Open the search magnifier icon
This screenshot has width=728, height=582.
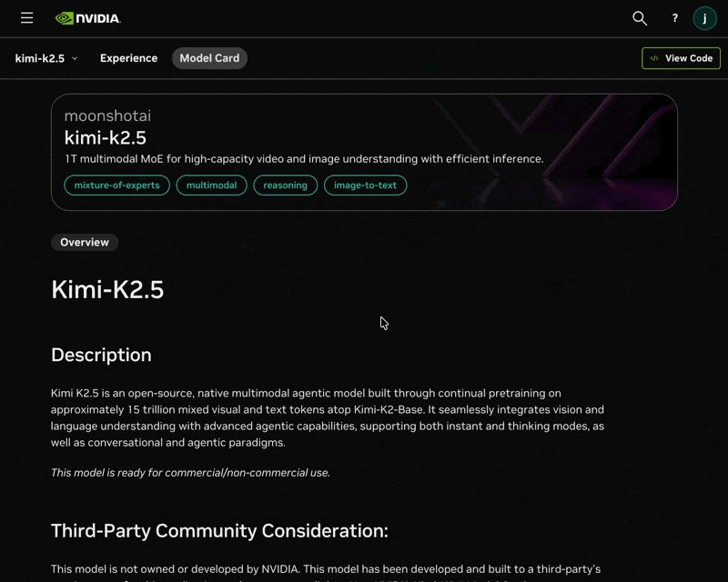640,18
